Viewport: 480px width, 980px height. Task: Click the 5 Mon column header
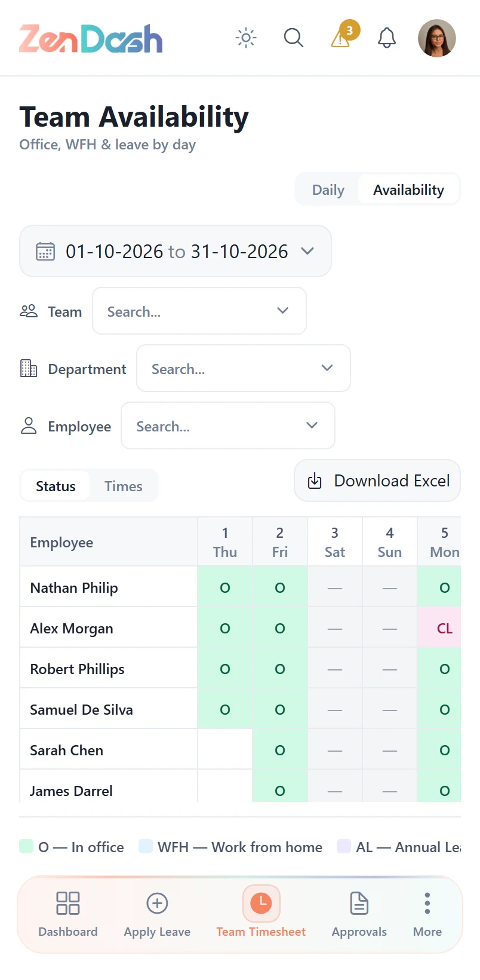[x=439, y=542]
